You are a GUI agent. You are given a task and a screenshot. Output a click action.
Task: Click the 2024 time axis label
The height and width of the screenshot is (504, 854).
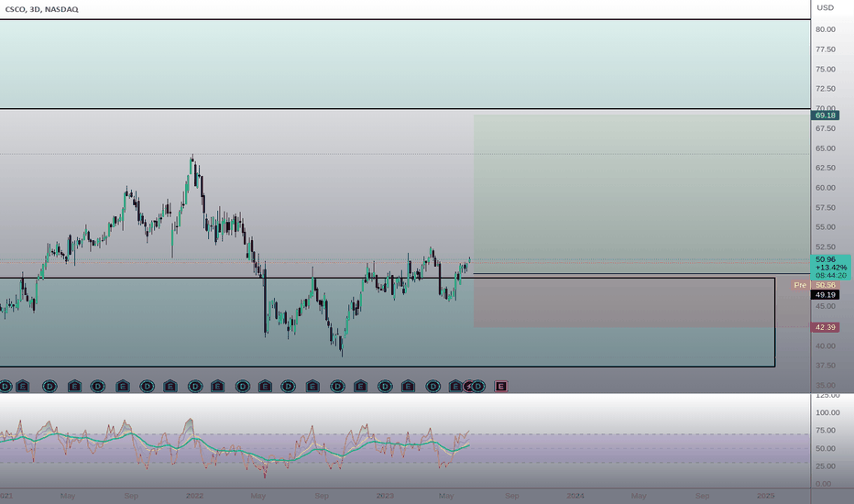[575, 496]
